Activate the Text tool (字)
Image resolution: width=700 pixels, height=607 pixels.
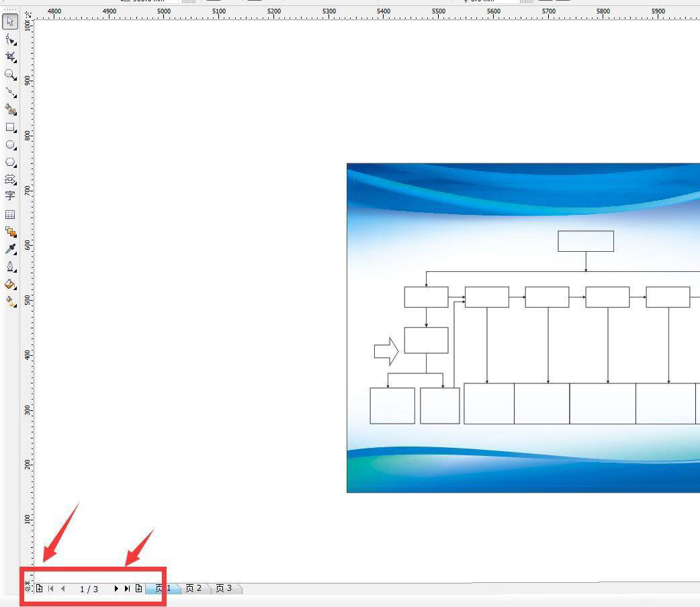tap(10, 196)
